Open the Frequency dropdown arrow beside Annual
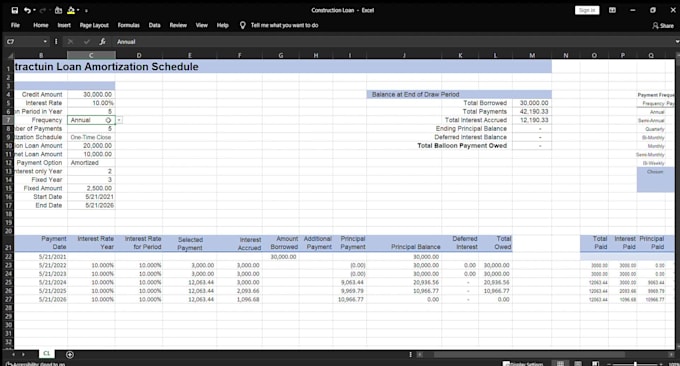Image resolution: width=680 pixels, height=366 pixels. click(119, 120)
